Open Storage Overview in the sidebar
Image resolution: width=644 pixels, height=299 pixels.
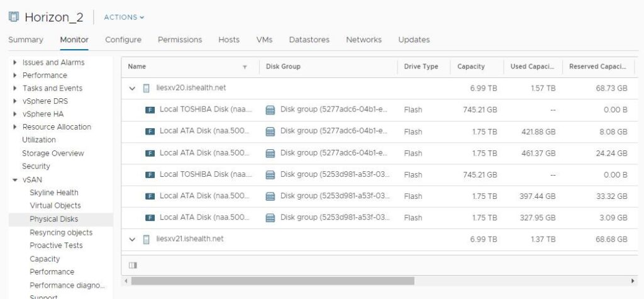point(53,153)
